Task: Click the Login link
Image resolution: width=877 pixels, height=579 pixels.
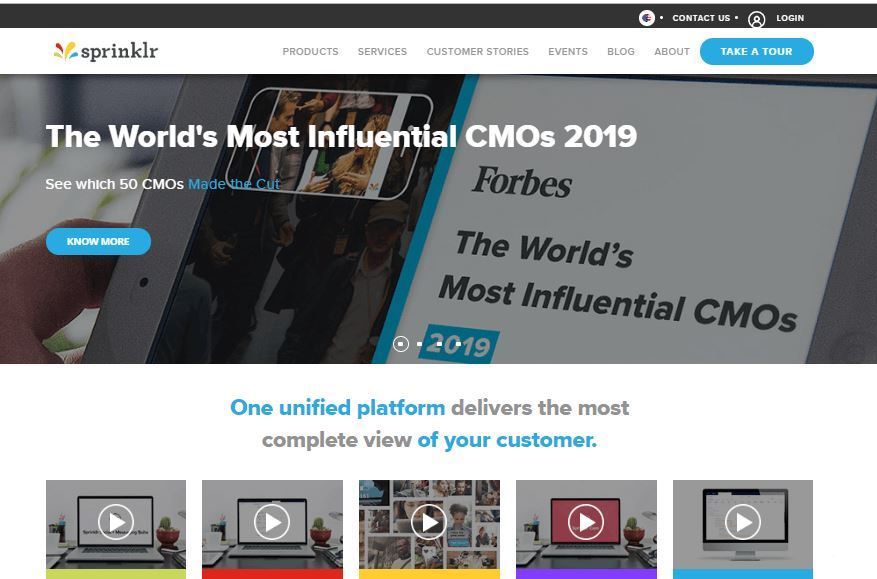Action: (790, 18)
